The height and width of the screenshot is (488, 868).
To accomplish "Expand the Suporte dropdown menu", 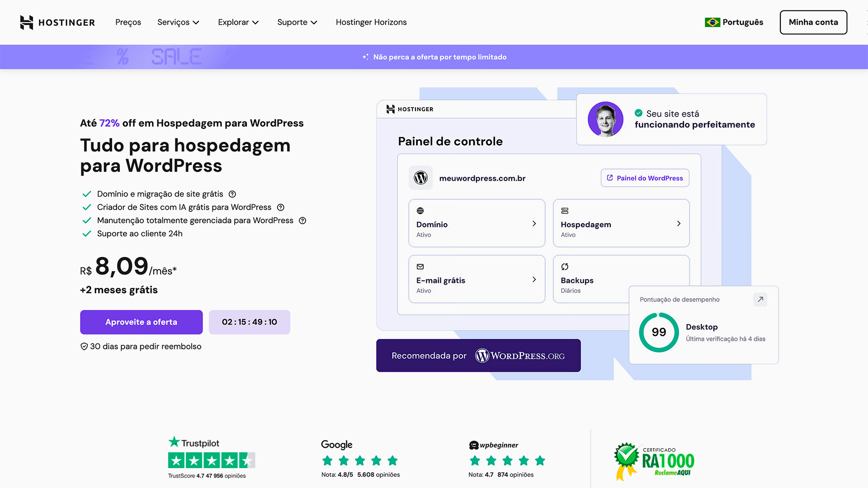I will click(x=297, y=22).
